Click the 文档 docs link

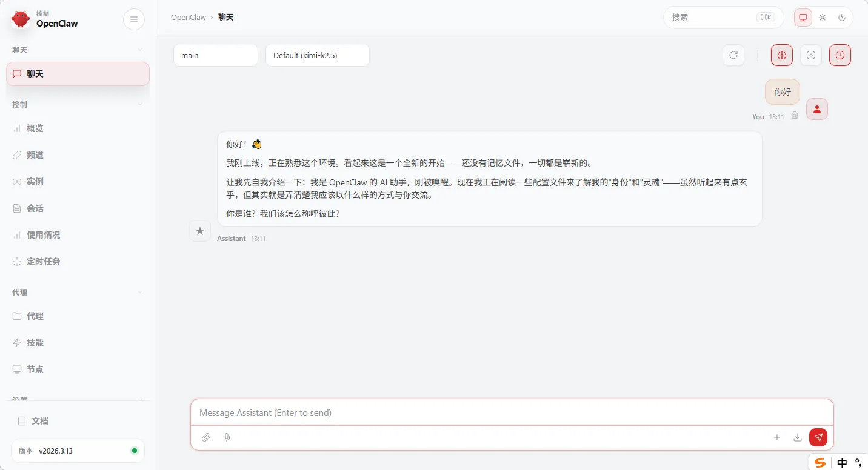tap(40, 421)
